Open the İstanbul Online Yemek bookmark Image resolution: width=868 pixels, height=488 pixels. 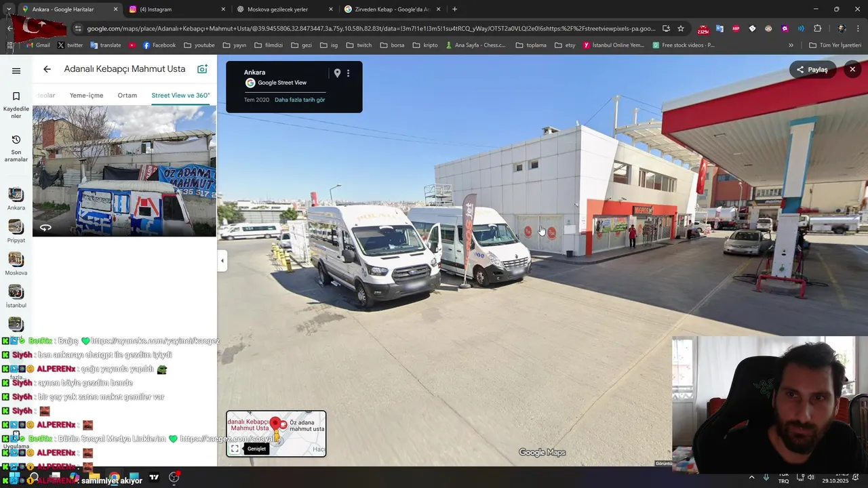click(x=614, y=45)
